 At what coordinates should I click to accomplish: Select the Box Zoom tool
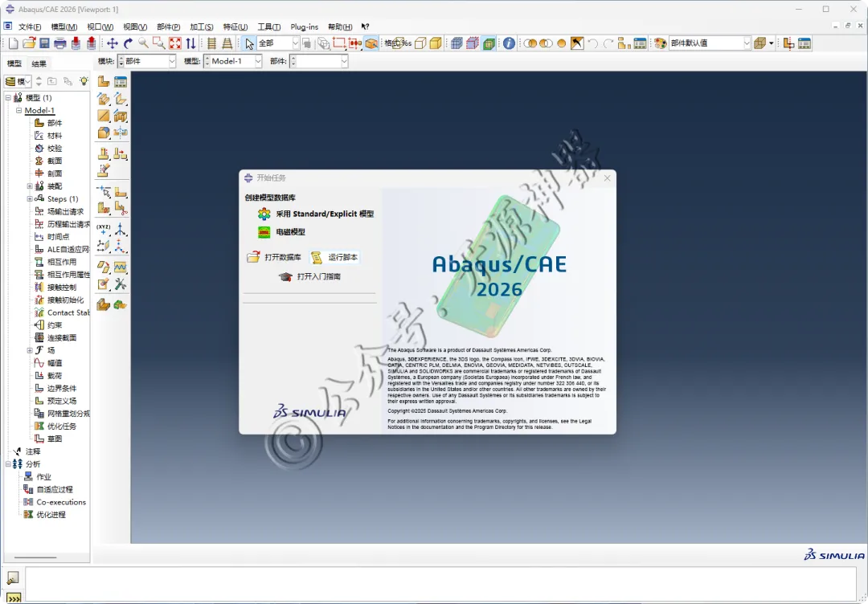[x=159, y=43]
